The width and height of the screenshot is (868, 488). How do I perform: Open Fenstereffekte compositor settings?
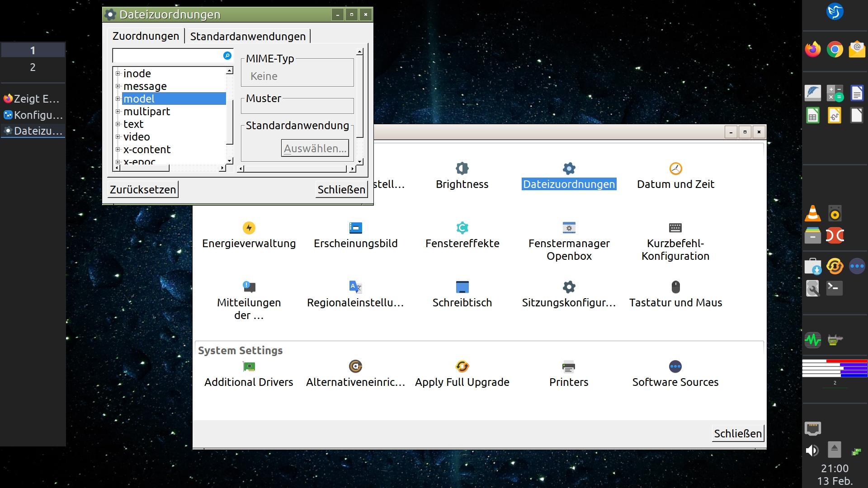point(462,228)
